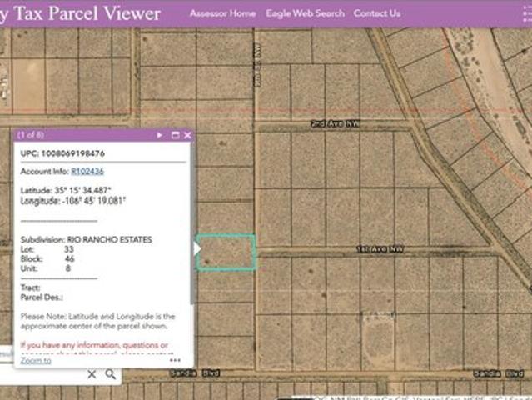The image size is (532, 400).
Task: Close the parcel info popup
Action: pos(187,135)
